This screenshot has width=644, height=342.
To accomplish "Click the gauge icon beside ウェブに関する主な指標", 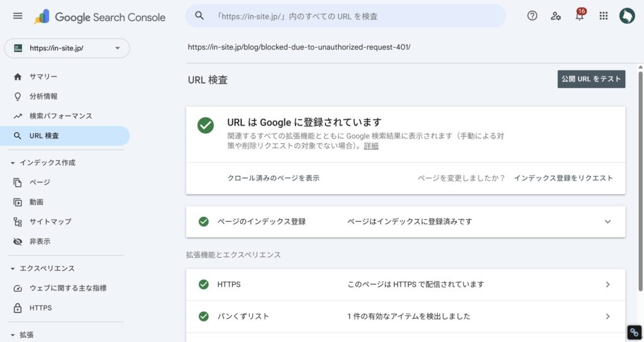I will [x=18, y=288].
